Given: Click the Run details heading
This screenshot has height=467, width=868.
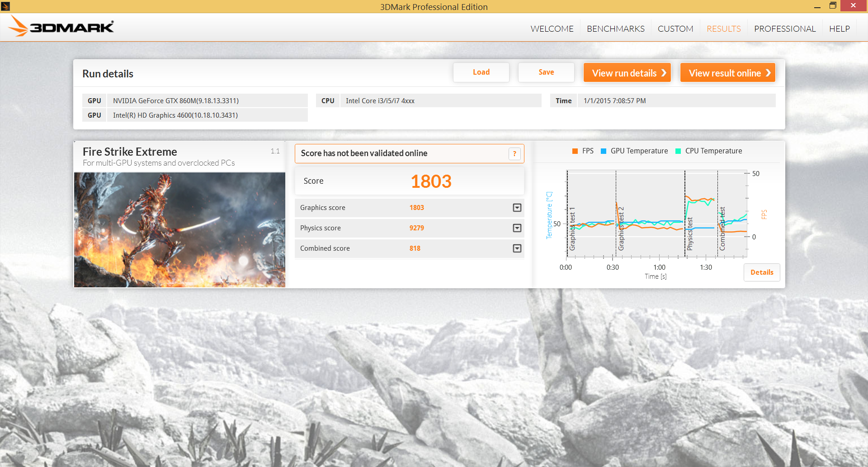Looking at the screenshot, I should (108, 74).
